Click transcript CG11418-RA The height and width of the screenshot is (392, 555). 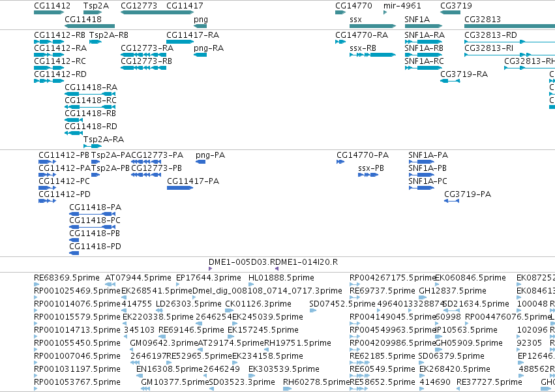tap(90, 94)
